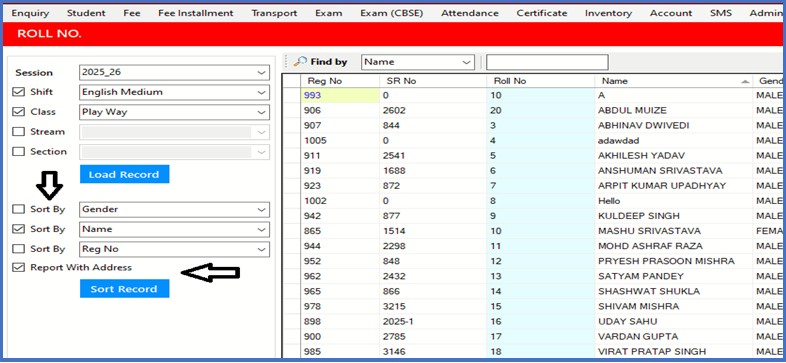Enable the Section checkbox

coord(19,151)
